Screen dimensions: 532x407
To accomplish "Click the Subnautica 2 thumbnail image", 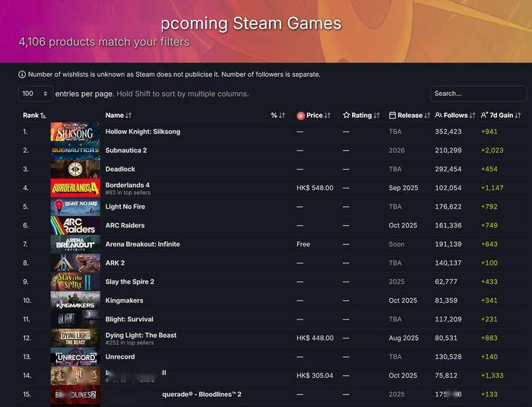I will pos(75,151).
